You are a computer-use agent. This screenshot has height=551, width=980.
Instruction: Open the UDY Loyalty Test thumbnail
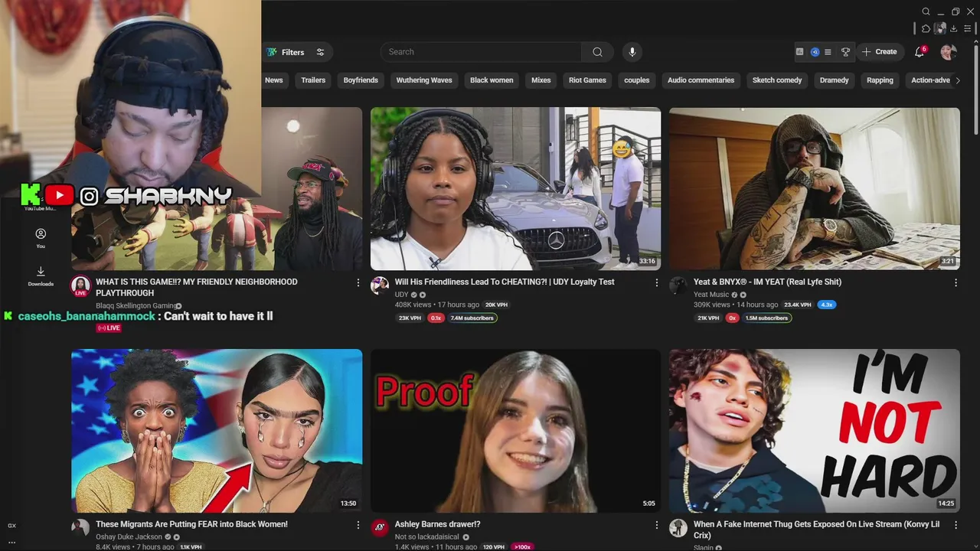pyautogui.click(x=515, y=188)
